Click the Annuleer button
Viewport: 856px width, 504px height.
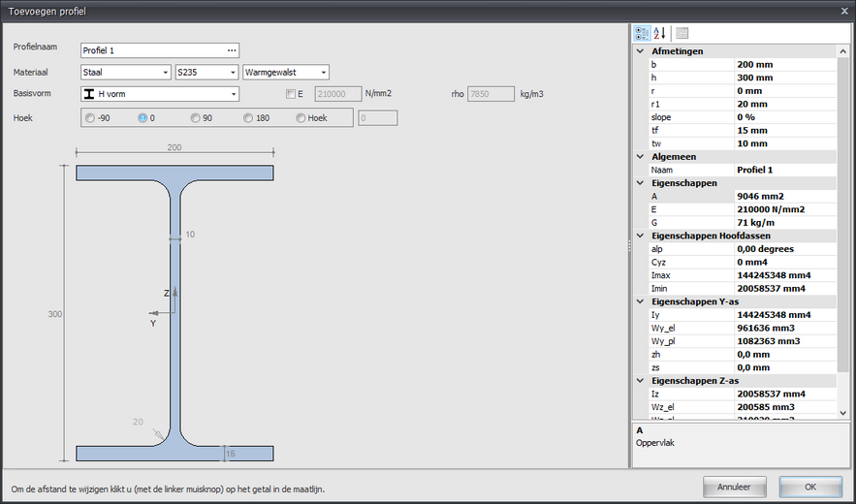click(734, 488)
